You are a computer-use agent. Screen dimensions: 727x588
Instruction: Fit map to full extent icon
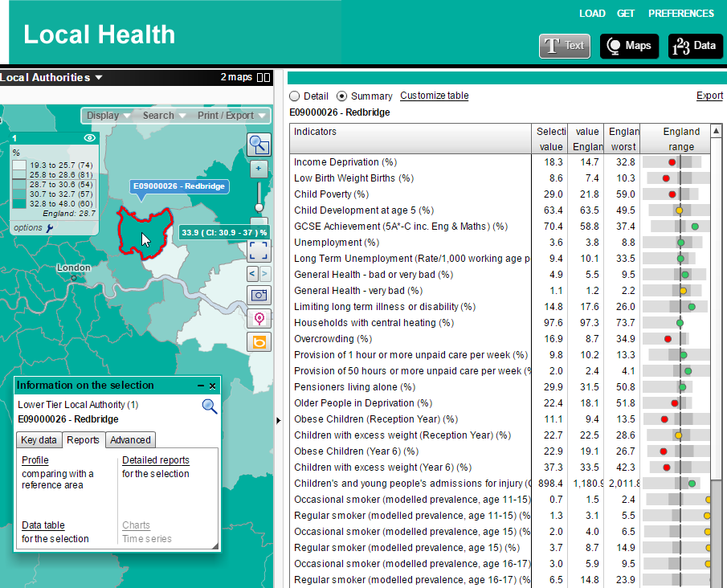coord(259,251)
